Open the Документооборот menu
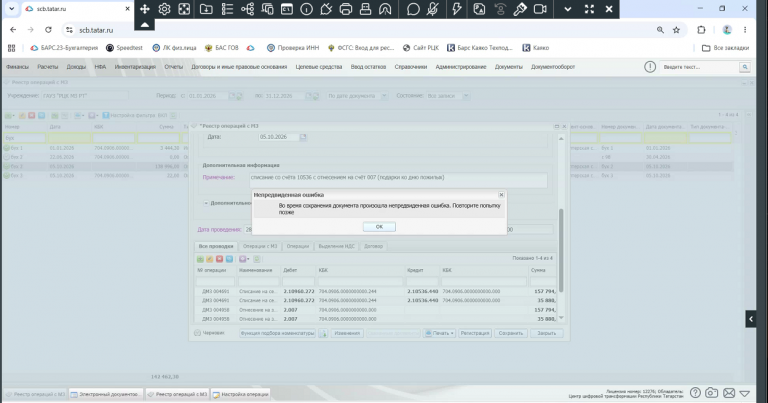Screen dimensions: 768x403 point(553,67)
